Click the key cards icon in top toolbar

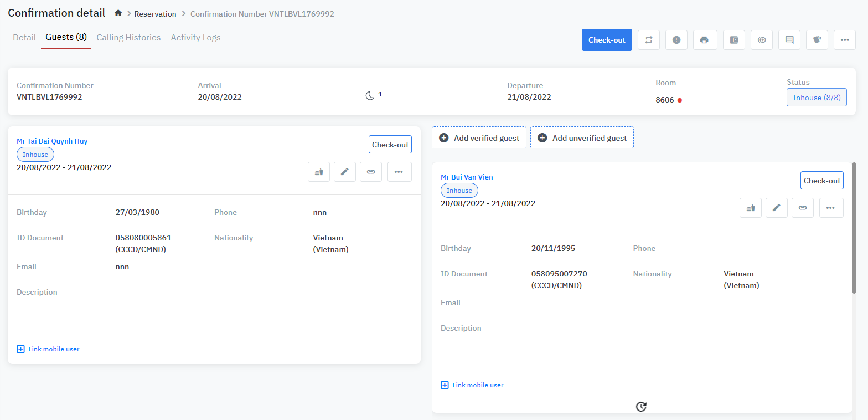click(x=817, y=40)
